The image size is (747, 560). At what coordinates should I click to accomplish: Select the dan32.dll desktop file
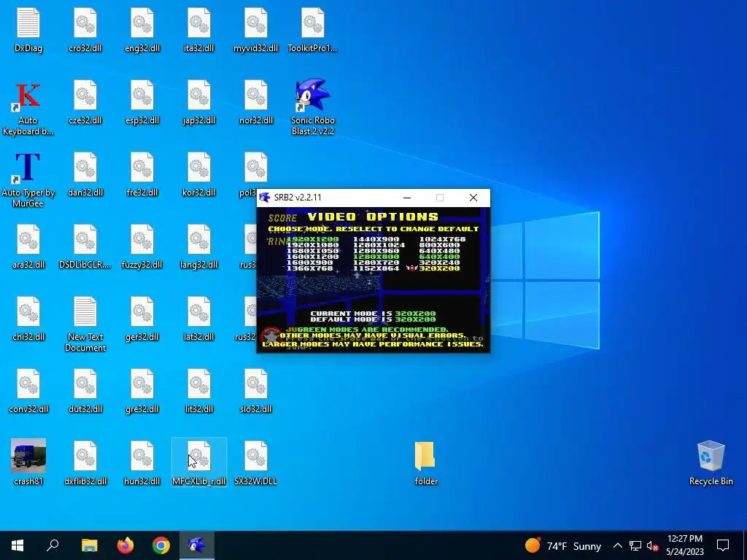pyautogui.click(x=85, y=168)
